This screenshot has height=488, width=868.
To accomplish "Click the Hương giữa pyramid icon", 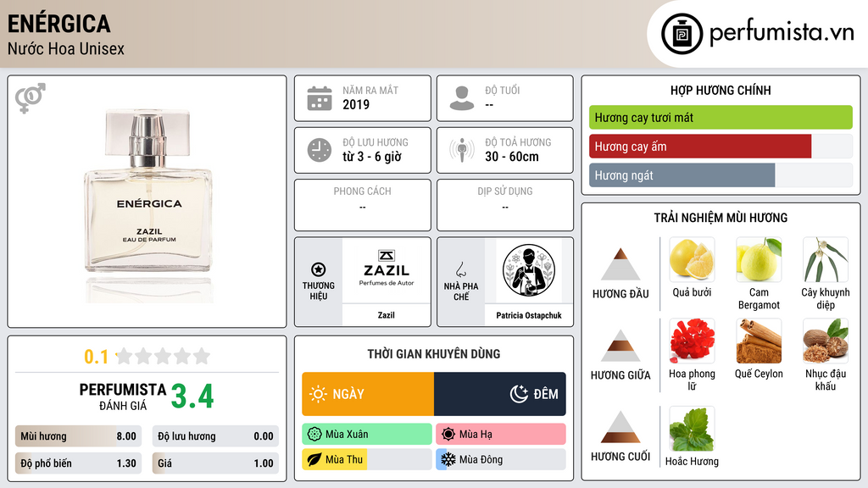I will pyautogui.click(x=620, y=346).
